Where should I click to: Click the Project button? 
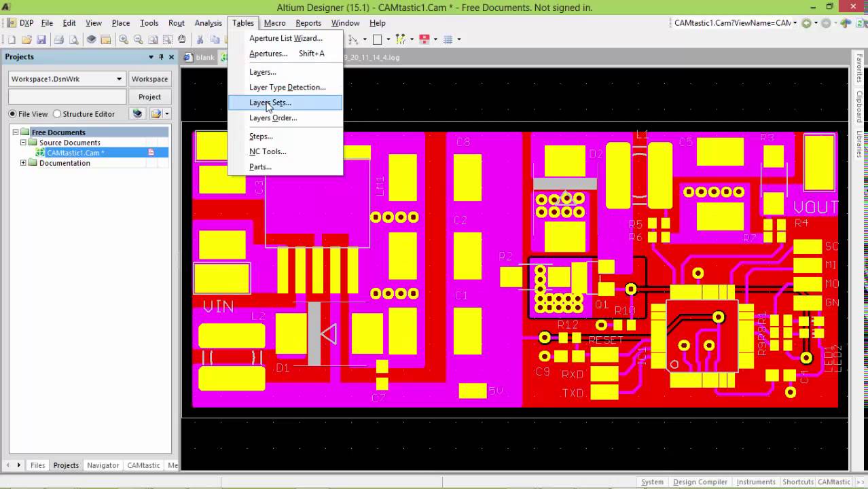(x=149, y=96)
